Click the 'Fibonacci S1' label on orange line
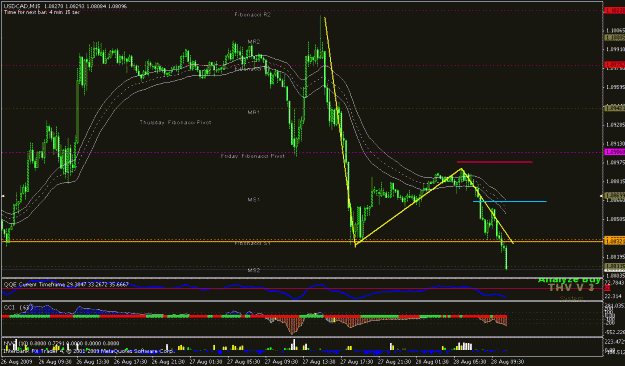Viewport: 625px width, 366px height. (252, 243)
